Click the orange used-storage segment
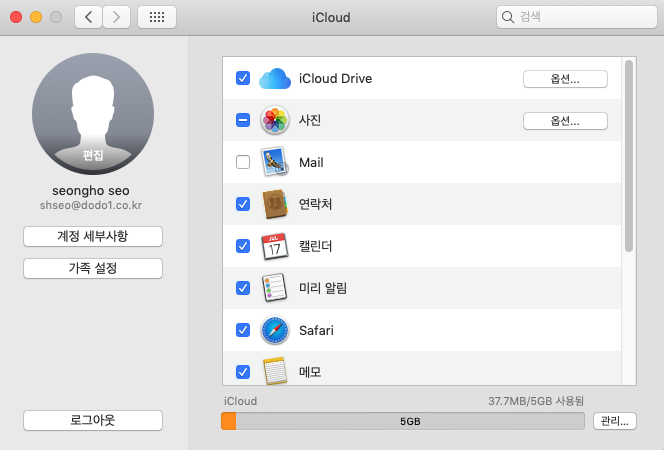Viewport: 664px width, 450px height. 229,421
